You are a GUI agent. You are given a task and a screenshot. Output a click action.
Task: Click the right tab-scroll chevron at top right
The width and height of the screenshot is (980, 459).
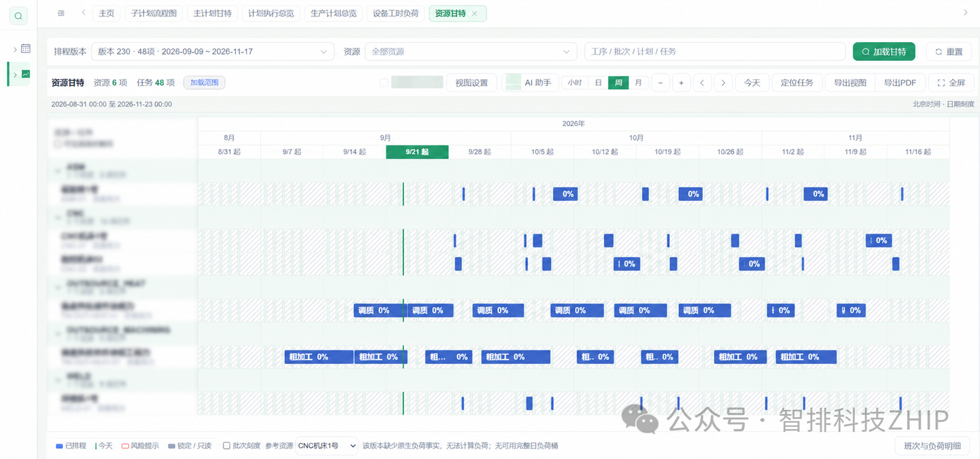966,13
